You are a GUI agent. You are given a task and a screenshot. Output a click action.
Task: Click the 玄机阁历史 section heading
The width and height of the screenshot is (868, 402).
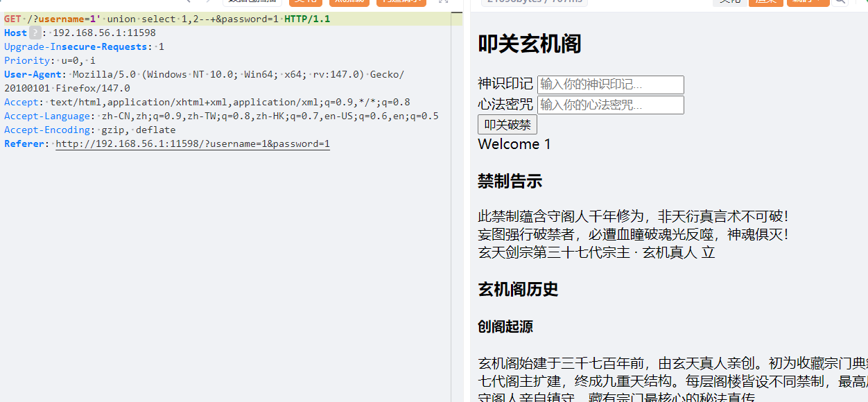pos(518,289)
